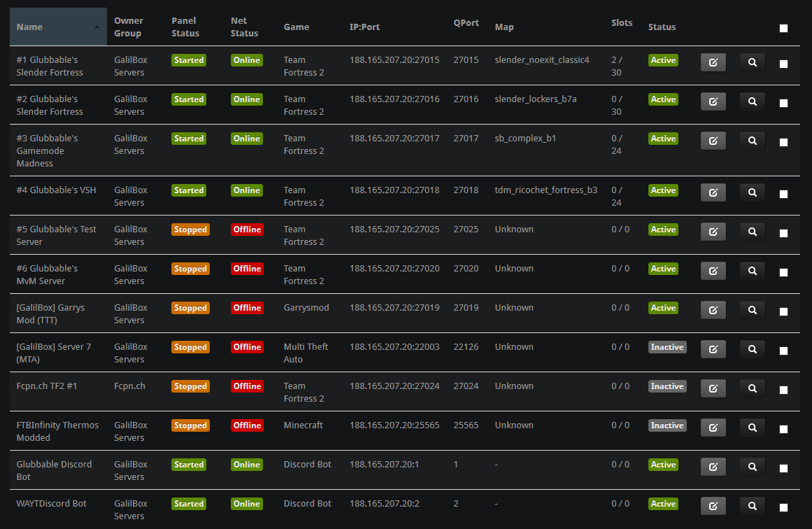812x529 pixels.
Task: Select the QPort value "22126"
Action: click(x=466, y=347)
